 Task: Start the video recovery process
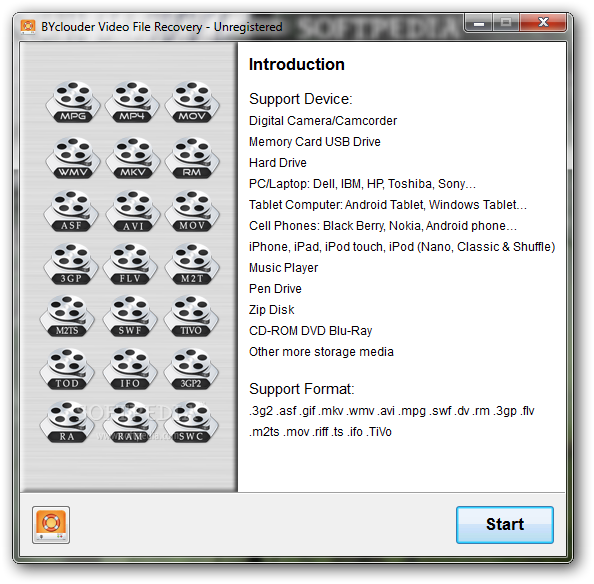pyautogui.click(x=505, y=525)
